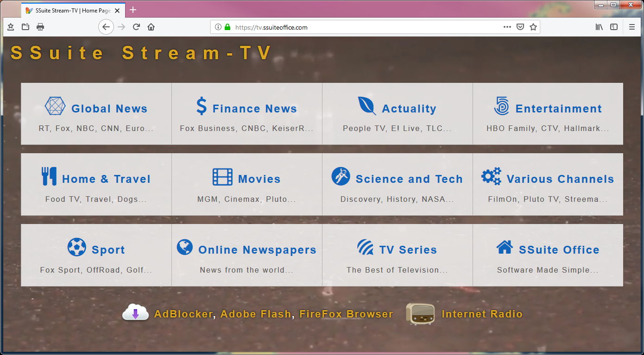Viewport: 644px width, 355px height.
Task: Click the Global News polygon icon
Action: pyautogui.click(x=55, y=106)
